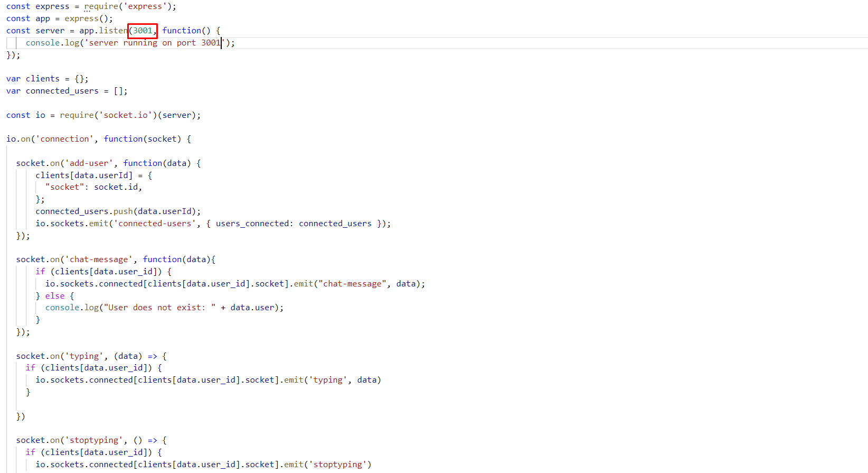868x473 pixels.
Task: Click the "User does not exist: " log line
Action: point(164,308)
